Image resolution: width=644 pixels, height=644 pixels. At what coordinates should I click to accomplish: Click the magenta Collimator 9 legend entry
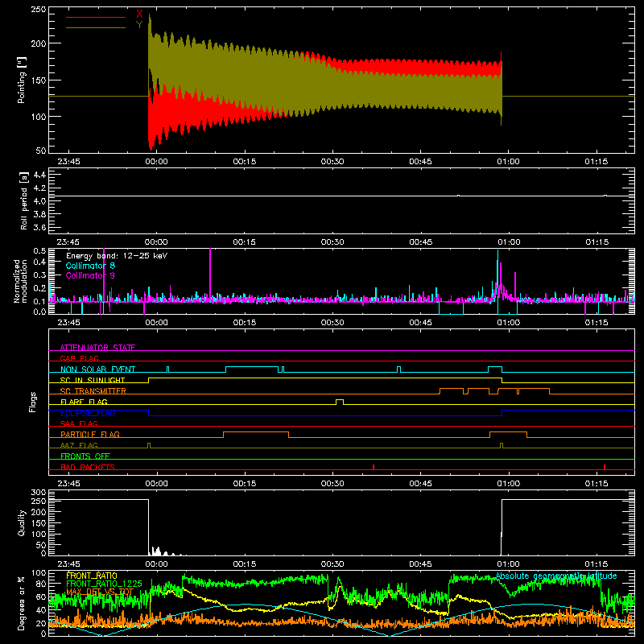pos(90,275)
